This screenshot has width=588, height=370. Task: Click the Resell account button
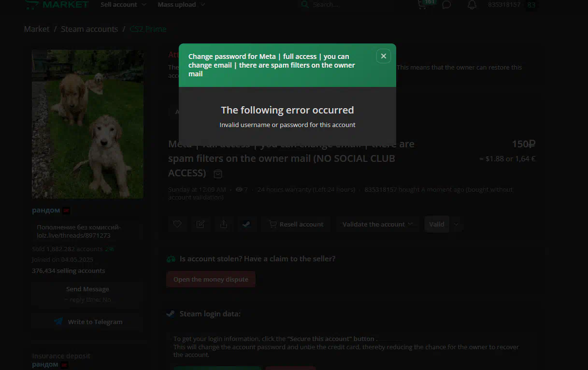296,224
